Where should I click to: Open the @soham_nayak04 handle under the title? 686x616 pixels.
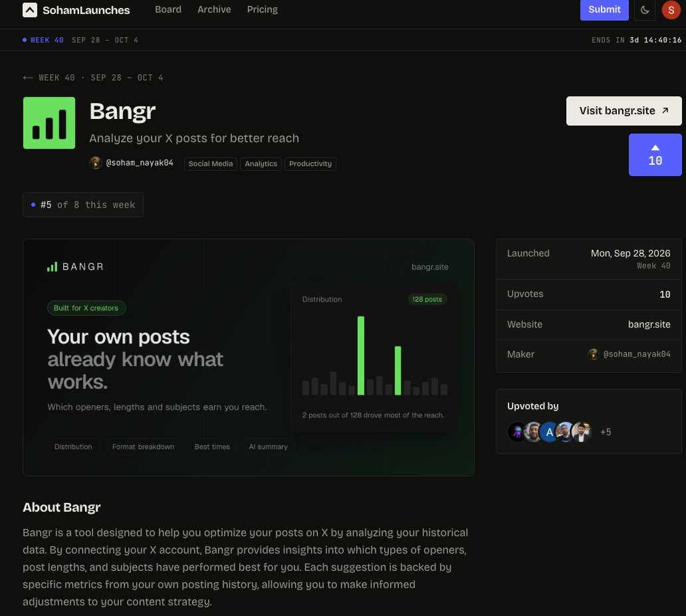click(140, 163)
